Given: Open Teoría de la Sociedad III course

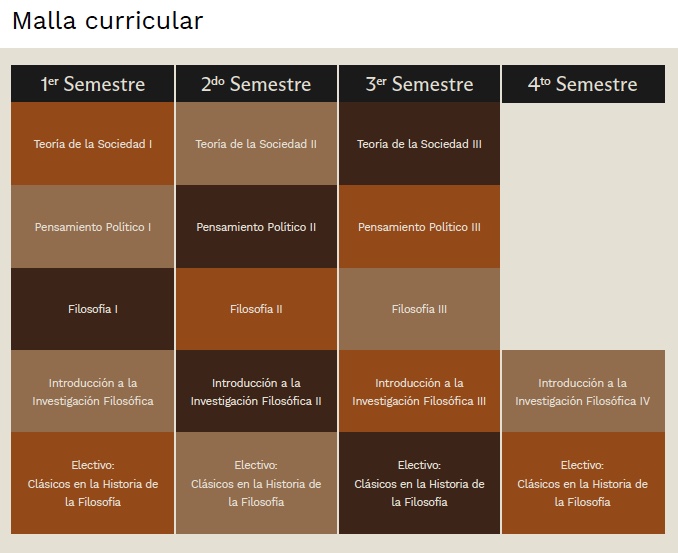Looking at the screenshot, I should coord(419,144).
